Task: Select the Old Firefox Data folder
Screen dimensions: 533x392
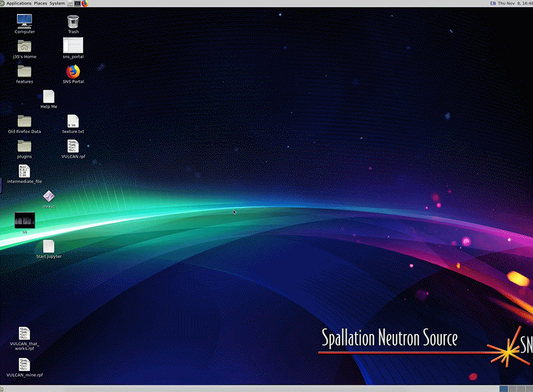Action: point(24,122)
